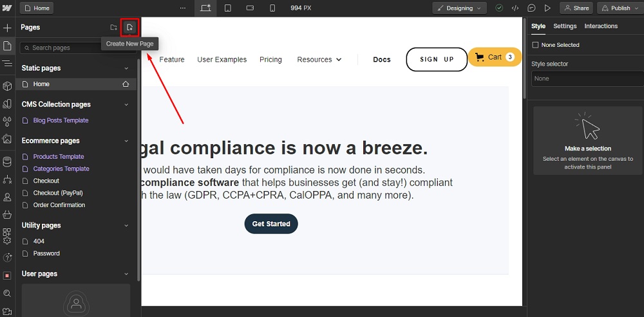This screenshot has height=317, width=644.
Task: Open the Add elements panel
Action: [7, 28]
